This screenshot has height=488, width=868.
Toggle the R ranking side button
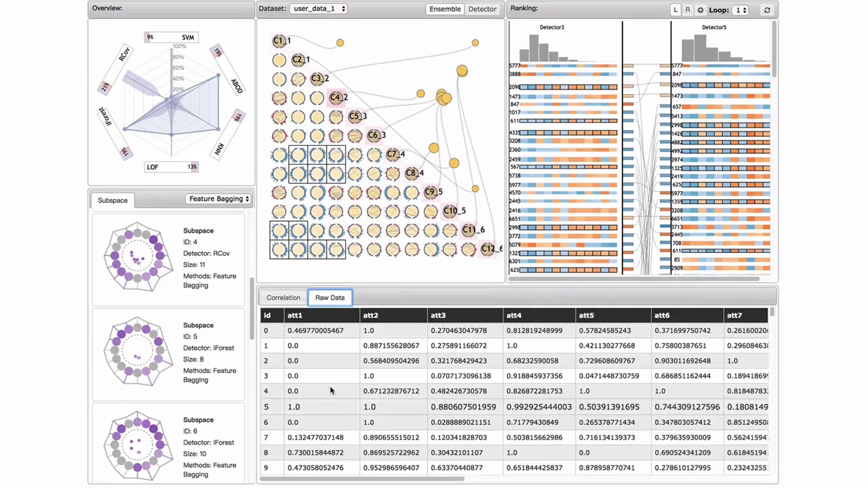click(x=688, y=10)
